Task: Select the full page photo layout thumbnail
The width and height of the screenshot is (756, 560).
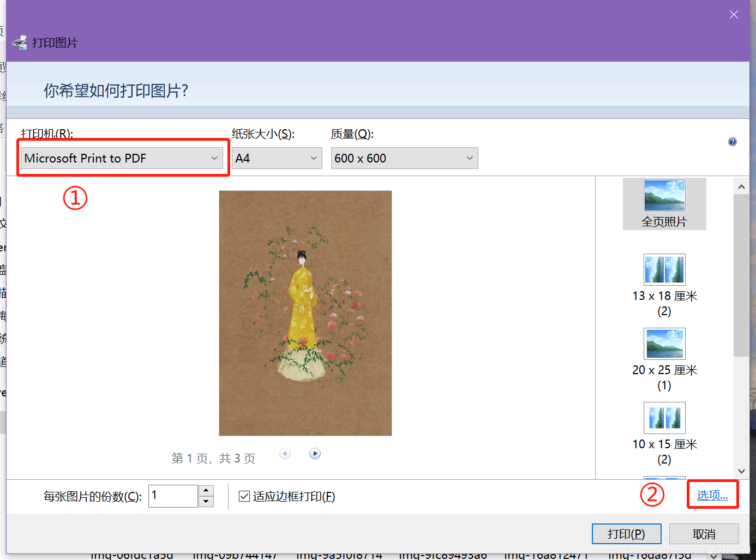Action: click(664, 204)
